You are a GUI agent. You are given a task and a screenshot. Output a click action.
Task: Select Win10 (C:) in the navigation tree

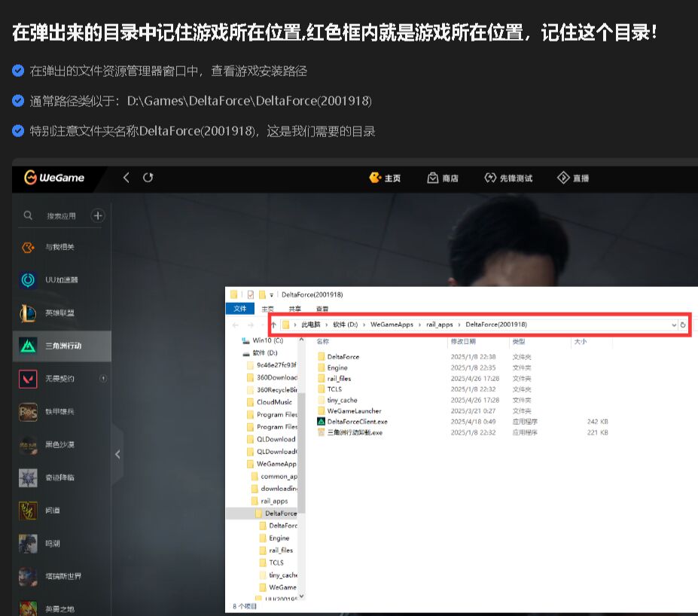click(x=263, y=340)
